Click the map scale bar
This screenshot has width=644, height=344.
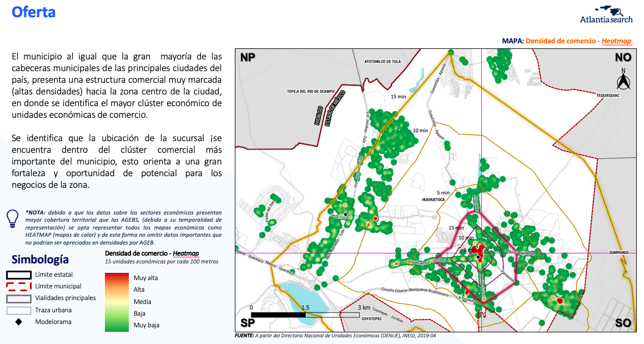pyautogui.click(x=305, y=315)
